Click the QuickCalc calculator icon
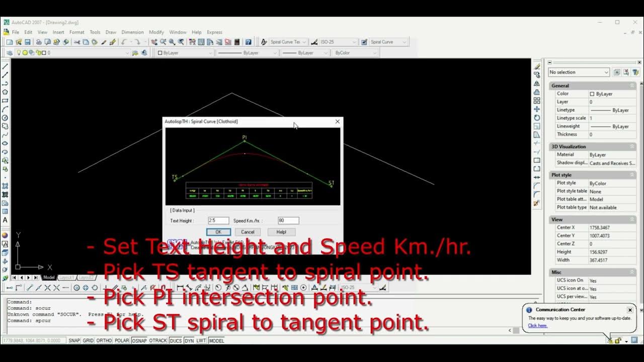The width and height of the screenshot is (644, 362). (x=236, y=42)
